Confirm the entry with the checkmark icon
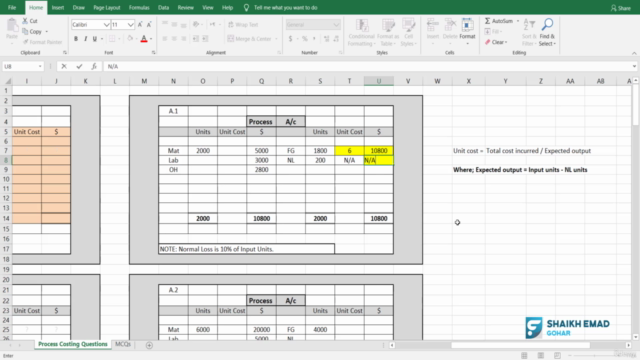The height and width of the screenshot is (360, 640). 79,66
